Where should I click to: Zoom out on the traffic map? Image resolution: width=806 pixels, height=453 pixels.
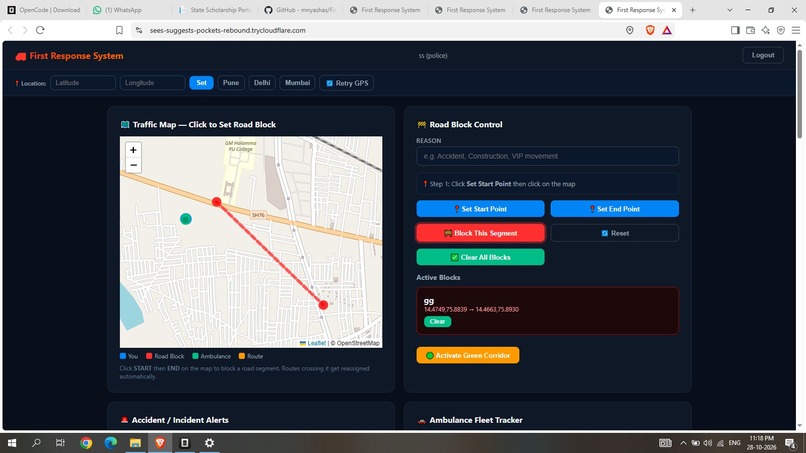click(133, 165)
